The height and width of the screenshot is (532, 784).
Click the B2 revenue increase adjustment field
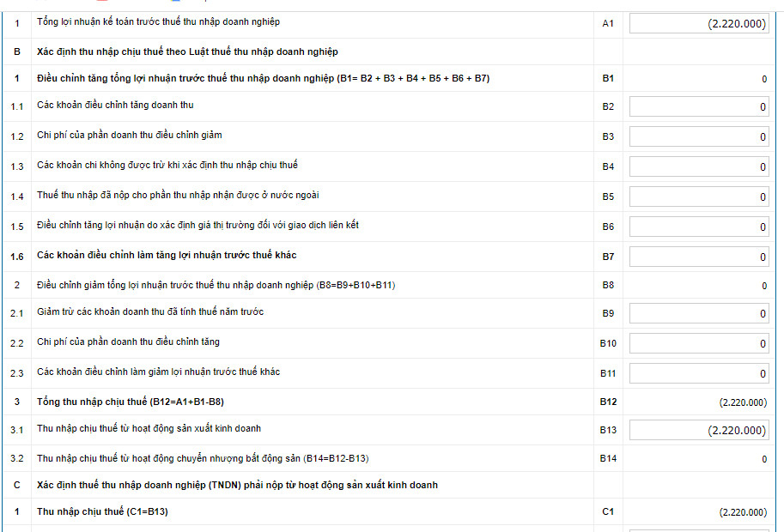click(x=699, y=107)
